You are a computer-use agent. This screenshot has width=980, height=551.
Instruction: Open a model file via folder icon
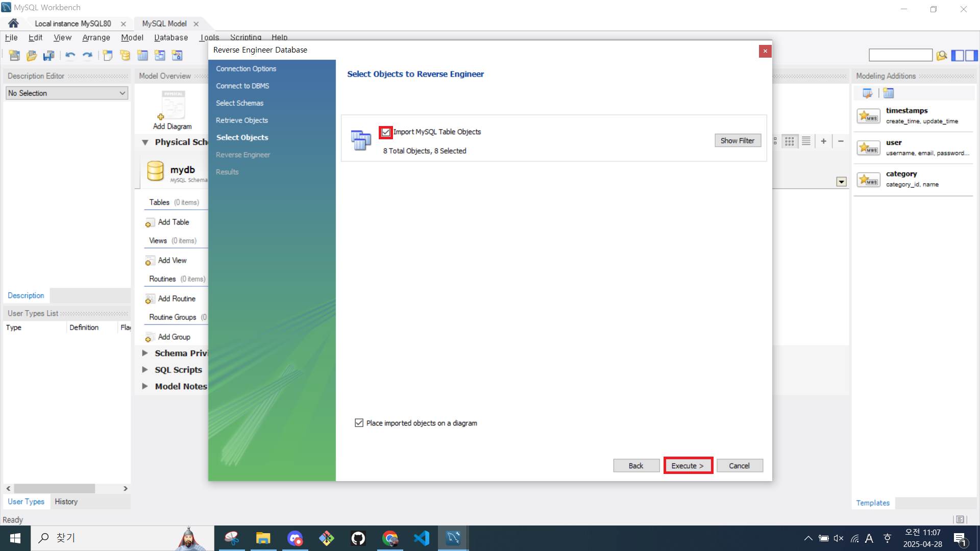tap(32, 55)
